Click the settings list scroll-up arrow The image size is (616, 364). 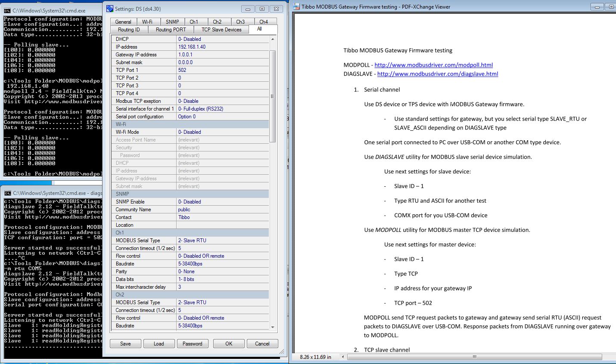click(x=272, y=39)
